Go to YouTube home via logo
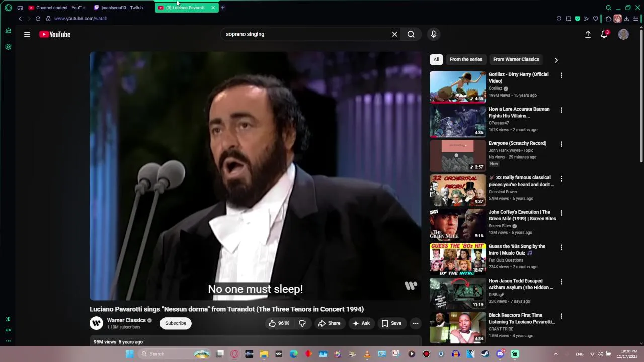 tap(55, 34)
